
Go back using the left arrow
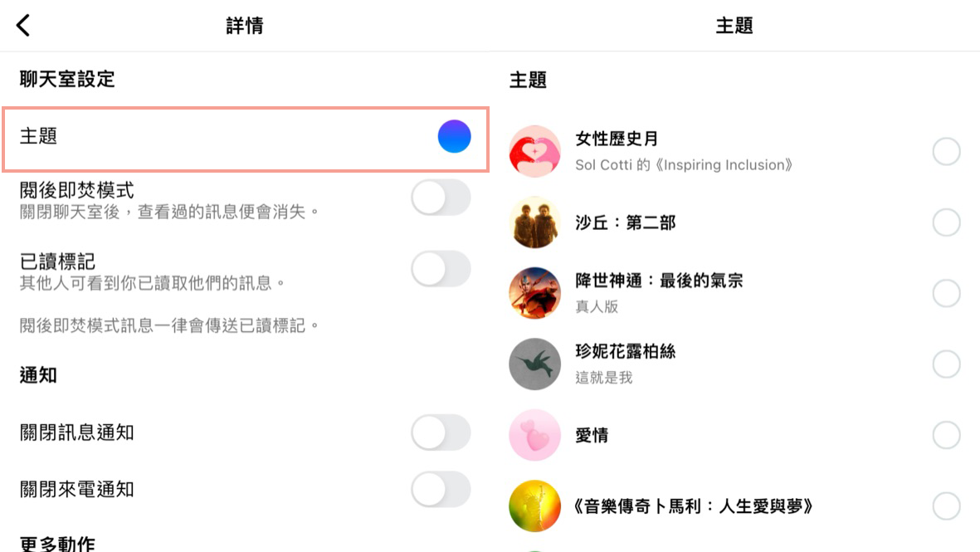point(23,26)
